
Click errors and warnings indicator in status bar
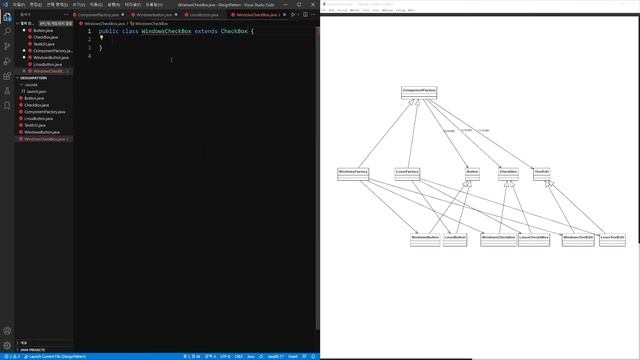pos(11,357)
